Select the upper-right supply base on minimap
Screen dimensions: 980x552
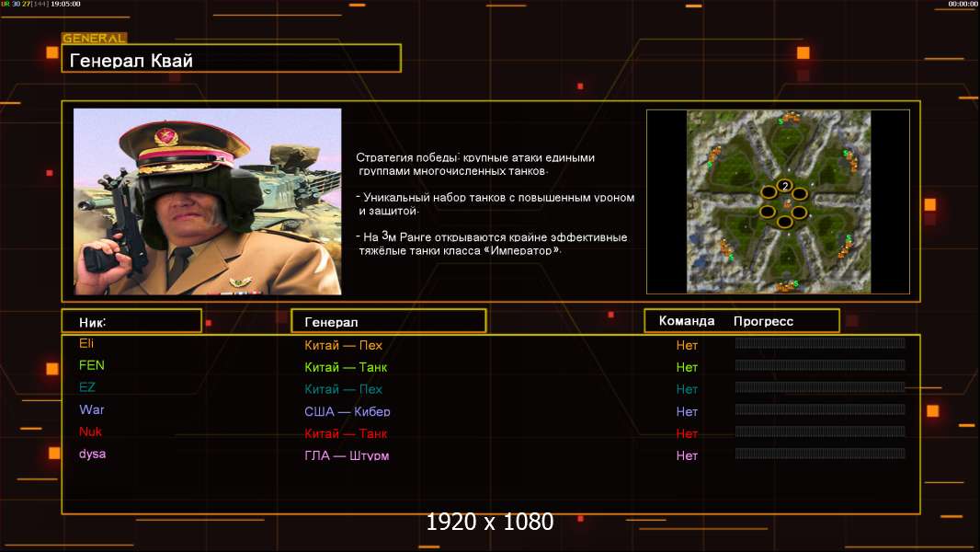(x=850, y=159)
